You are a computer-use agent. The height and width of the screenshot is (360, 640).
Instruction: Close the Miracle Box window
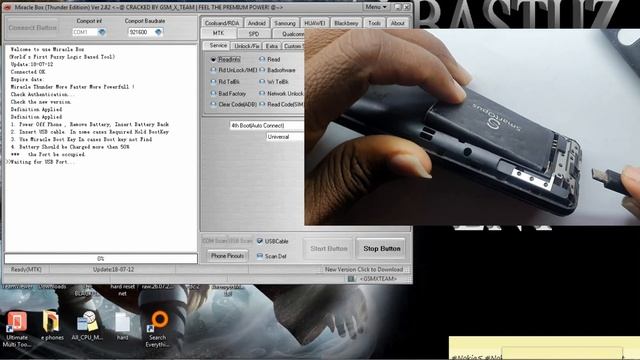coord(407,7)
